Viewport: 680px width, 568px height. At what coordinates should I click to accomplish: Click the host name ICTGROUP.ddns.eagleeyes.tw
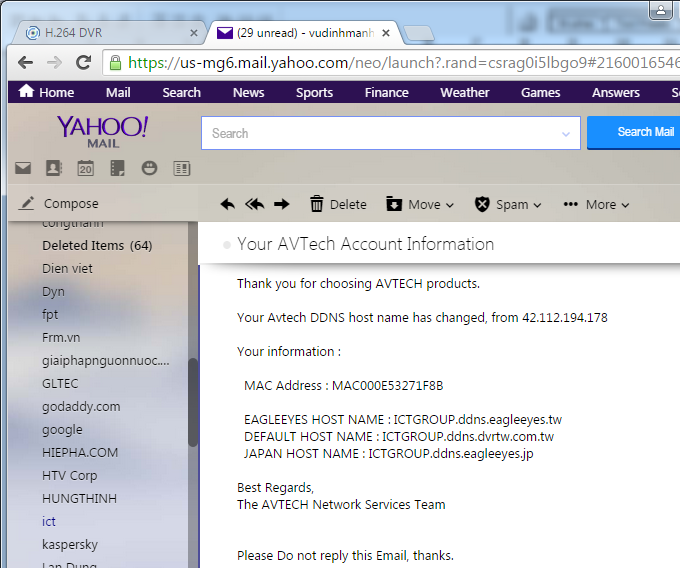tap(477, 420)
